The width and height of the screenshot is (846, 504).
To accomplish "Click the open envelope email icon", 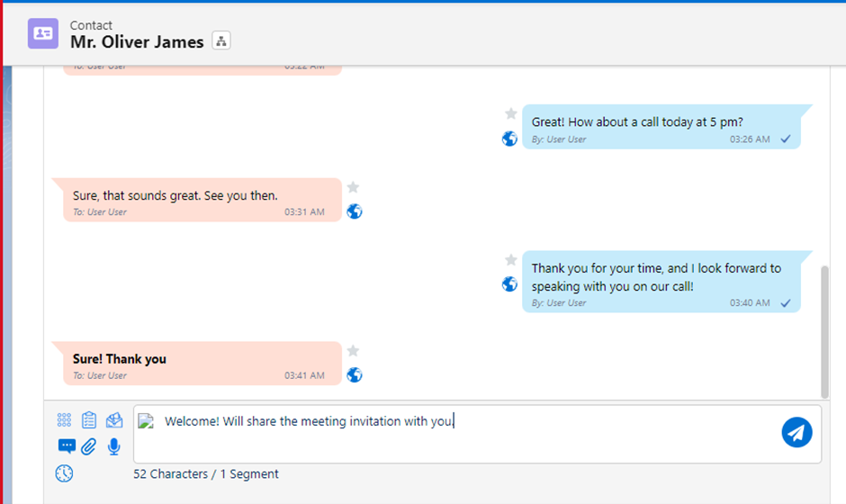I will [x=114, y=420].
